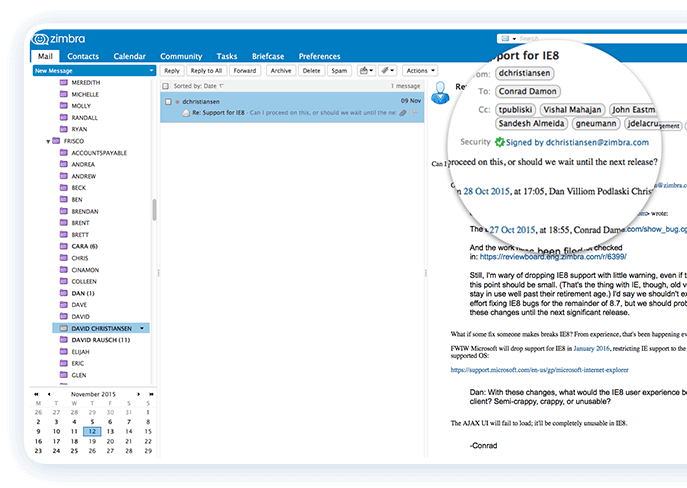Open the Actions dropdown menu
The image size is (687, 488).
[x=420, y=71]
